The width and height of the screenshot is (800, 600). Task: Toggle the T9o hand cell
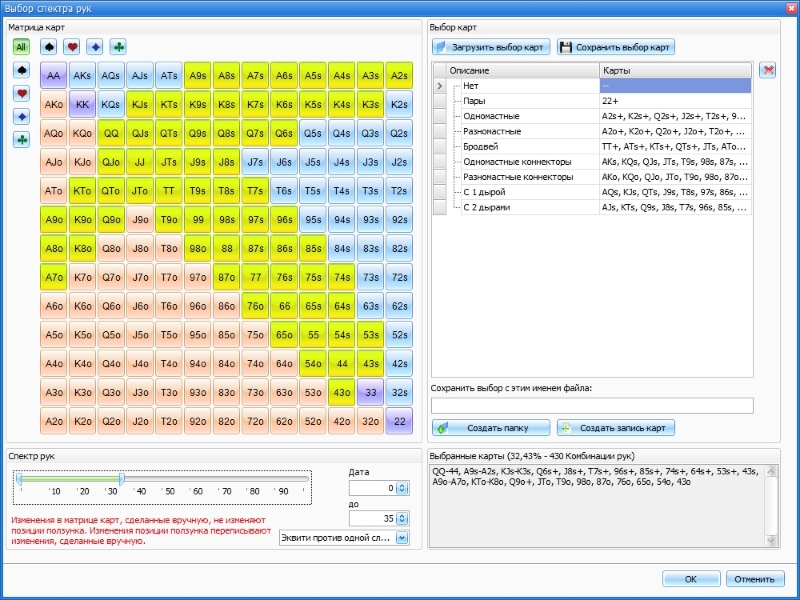click(x=169, y=219)
